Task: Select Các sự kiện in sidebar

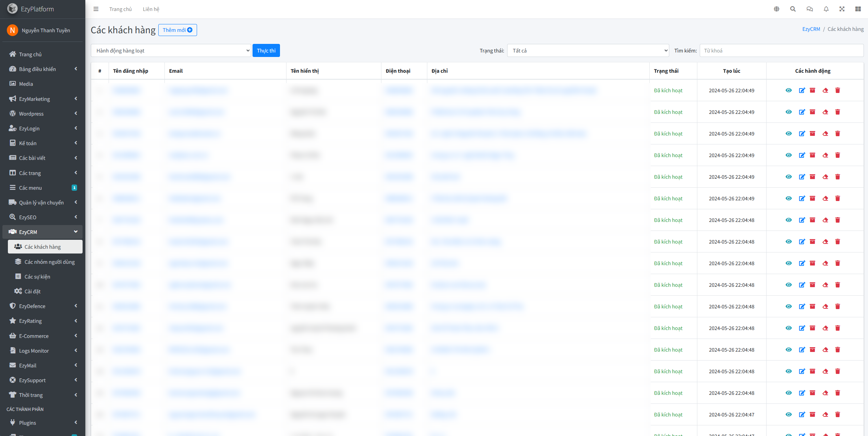Action: pos(37,276)
